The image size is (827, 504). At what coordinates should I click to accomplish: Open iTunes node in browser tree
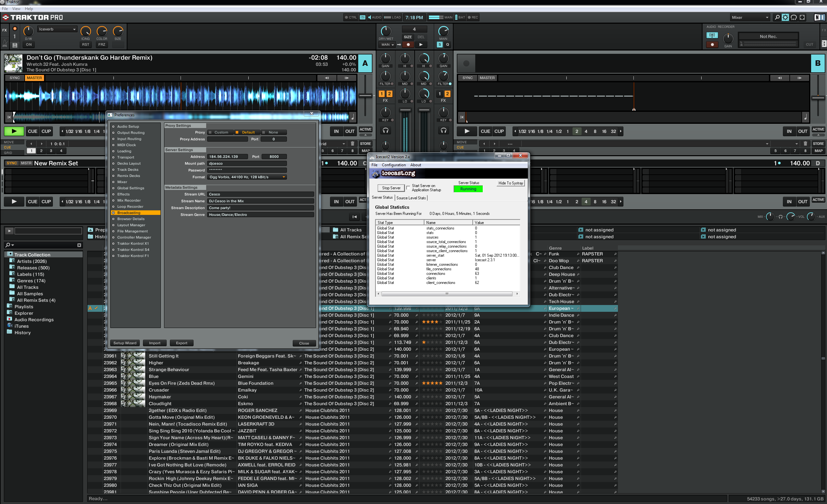click(21, 326)
